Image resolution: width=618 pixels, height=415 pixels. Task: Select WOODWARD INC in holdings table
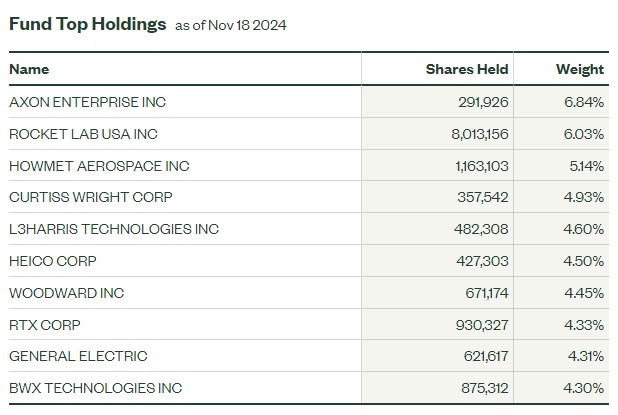pyautogui.click(x=67, y=293)
